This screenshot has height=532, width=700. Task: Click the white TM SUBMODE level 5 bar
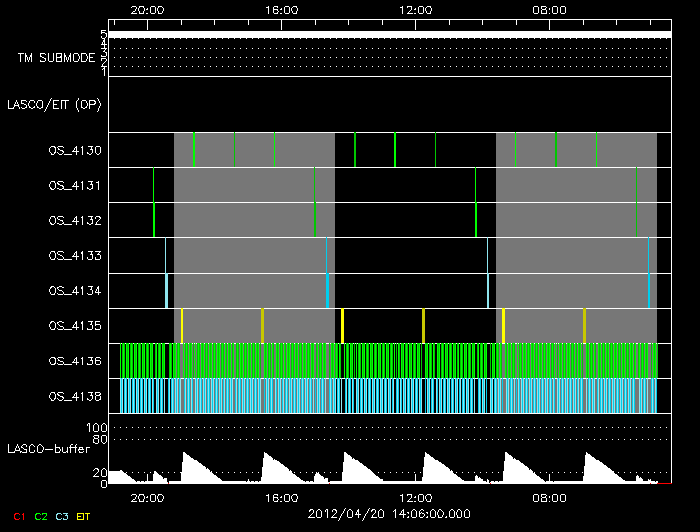pyautogui.click(x=390, y=35)
